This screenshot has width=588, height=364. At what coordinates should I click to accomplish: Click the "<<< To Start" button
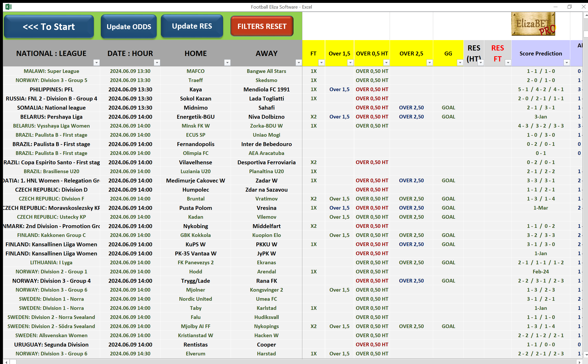pyautogui.click(x=49, y=26)
